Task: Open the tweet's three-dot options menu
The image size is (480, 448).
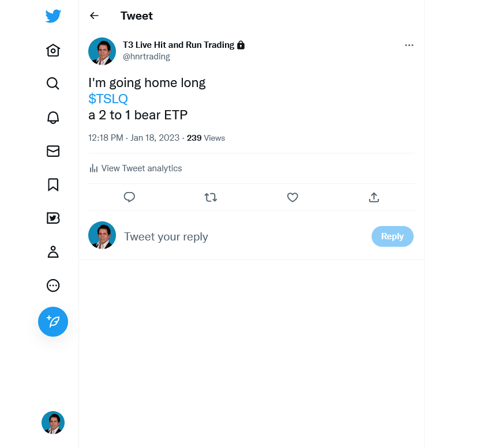Action: (x=409, y=46)
